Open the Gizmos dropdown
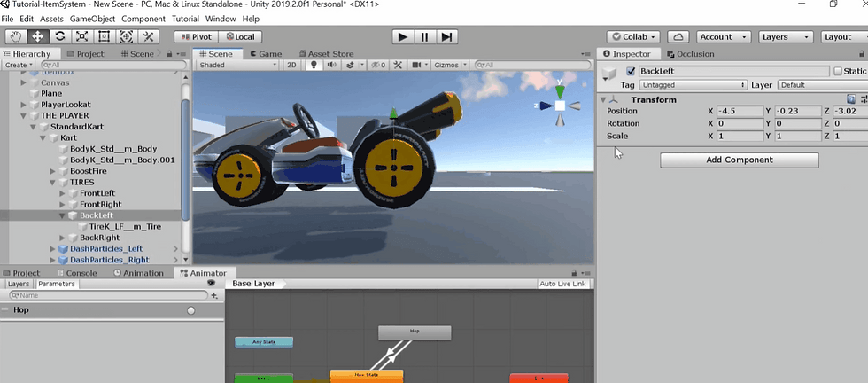 point(448,65)
